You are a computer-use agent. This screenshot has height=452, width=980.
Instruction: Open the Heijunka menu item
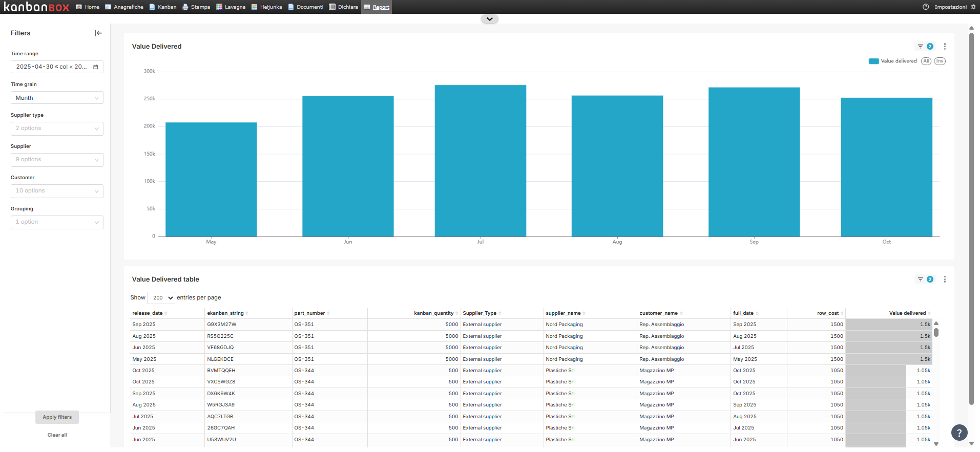click(x=266, y=7)
